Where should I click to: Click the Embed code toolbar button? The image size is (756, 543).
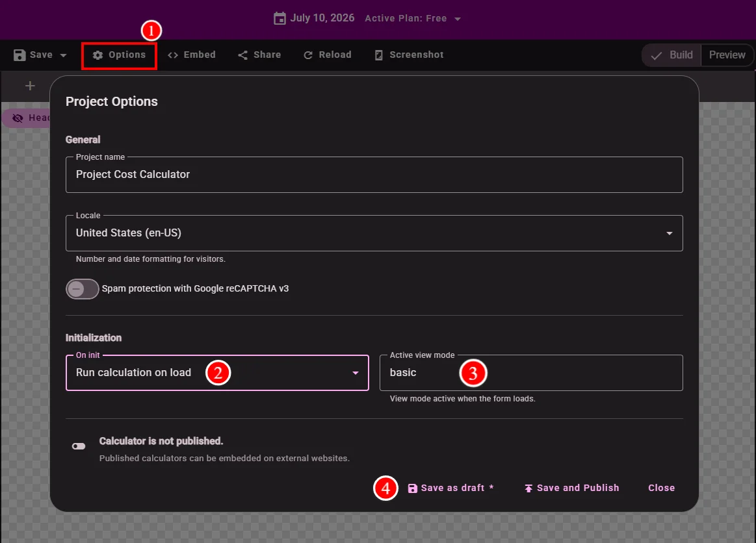pyautogui.click(x=191, y=55)
